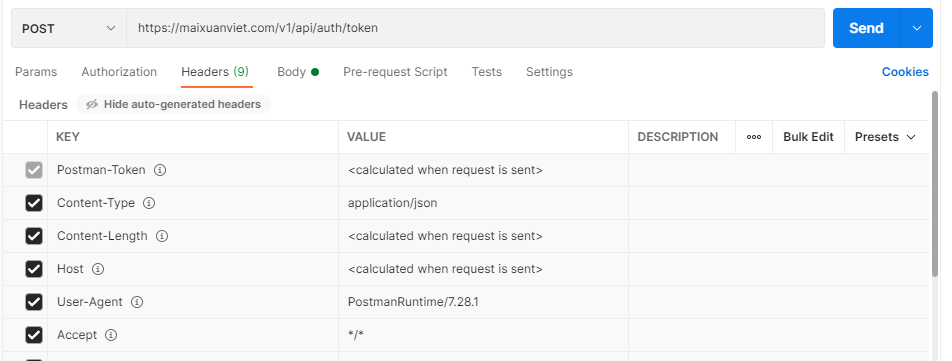Uncheck the Content-Type header checkbox
The height and width of the screenshot is (361, 952).
34,203
